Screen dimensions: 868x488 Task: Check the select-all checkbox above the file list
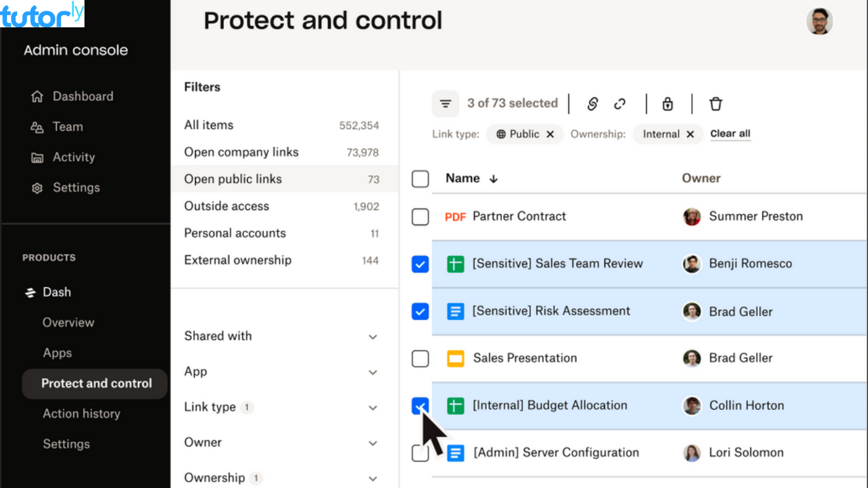pyautogui.click(x=420, y=179)
